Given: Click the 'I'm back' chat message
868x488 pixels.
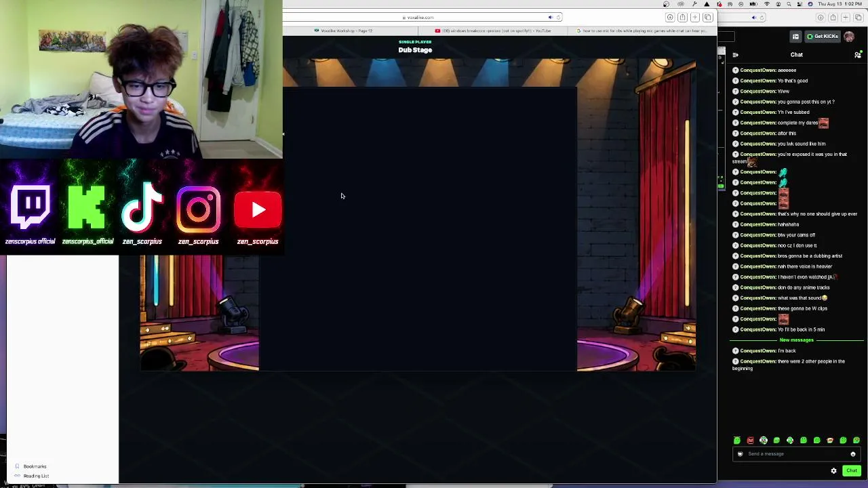Looking at the screenshot, I should point(787,351).
